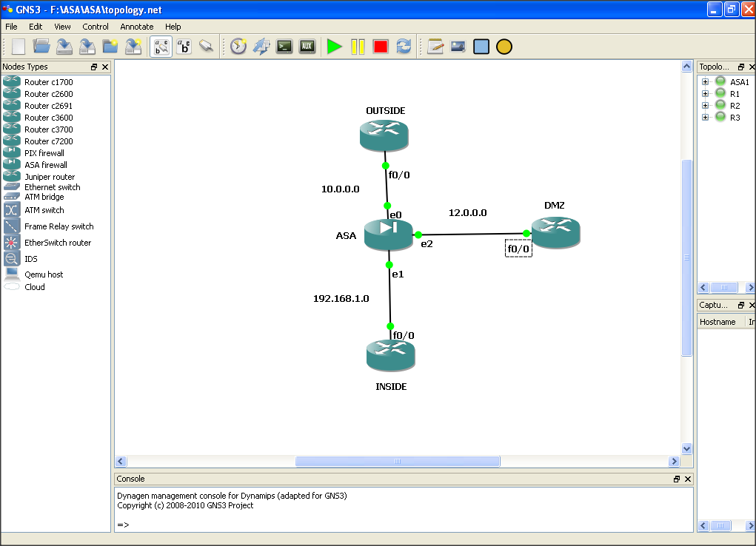Stop all devices with the red stop button
Viewport: 756px width, 546px height.
coord(379,46)
